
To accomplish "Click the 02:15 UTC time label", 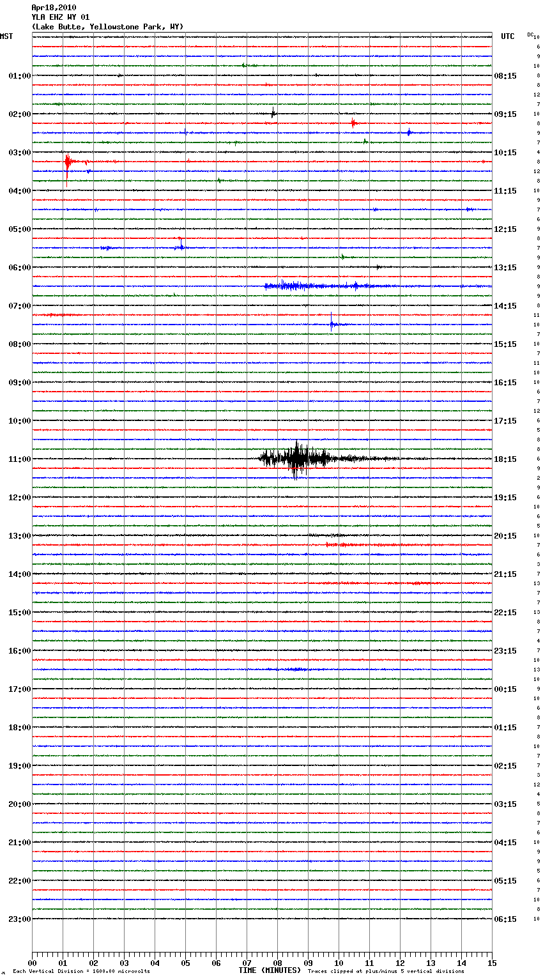I will (x=505, y=766).
